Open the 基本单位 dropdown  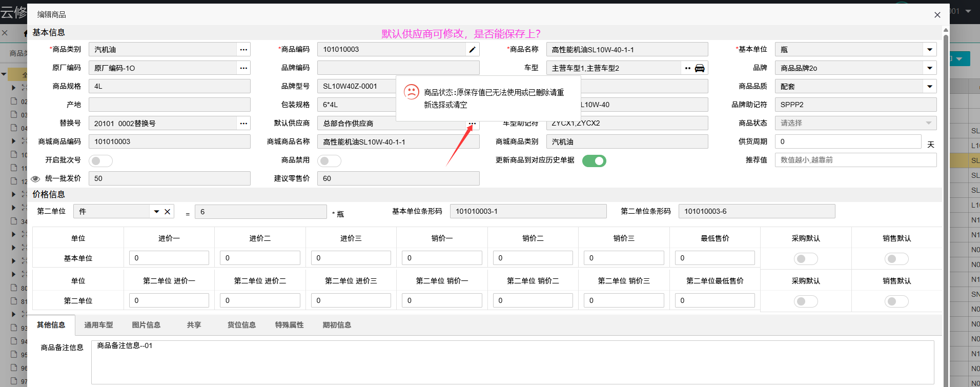[x=929, y=50]
